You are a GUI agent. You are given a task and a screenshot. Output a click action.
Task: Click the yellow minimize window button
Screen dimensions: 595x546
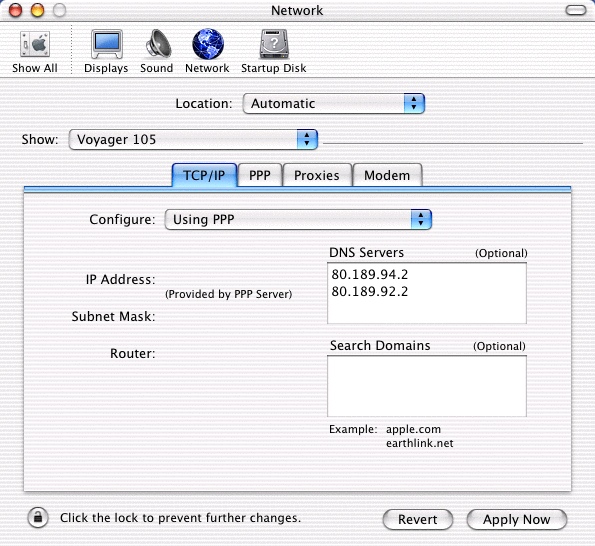37,10
